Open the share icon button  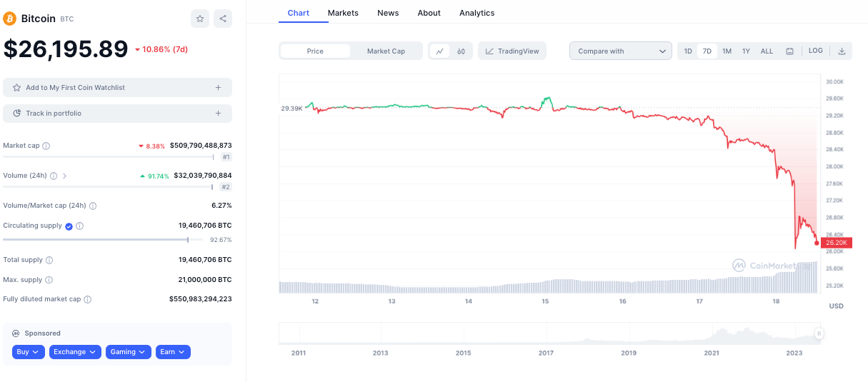coord(223,19)
